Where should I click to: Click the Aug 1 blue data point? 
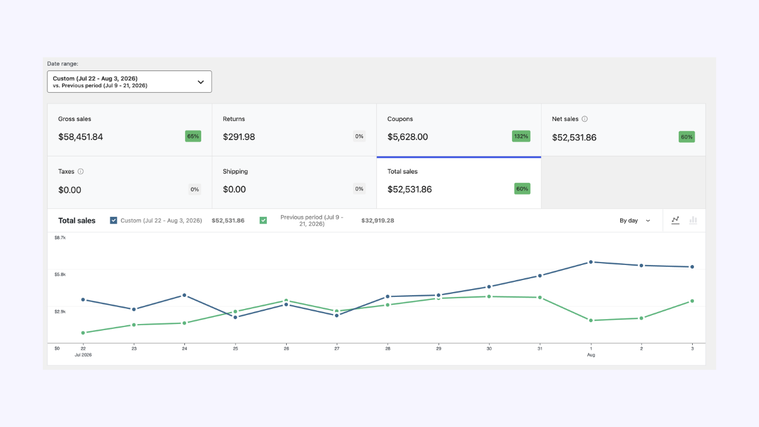pyautogui.click(x=591, y=262)
